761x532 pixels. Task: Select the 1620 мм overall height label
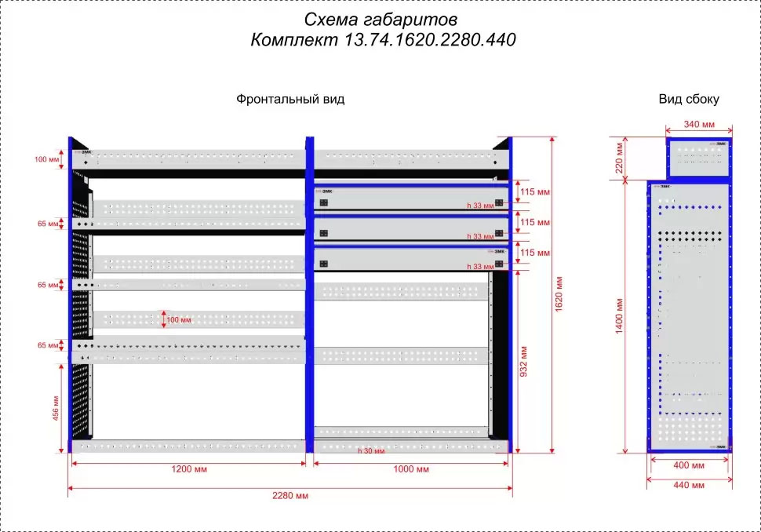pyautogui.click(x=559, y=296)
